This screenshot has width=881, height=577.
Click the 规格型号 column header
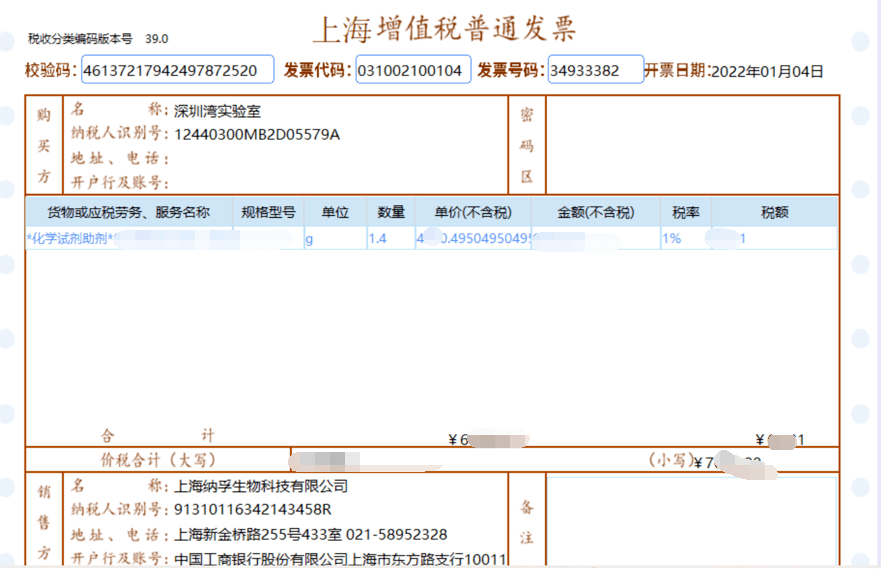[x=268, y=212]
